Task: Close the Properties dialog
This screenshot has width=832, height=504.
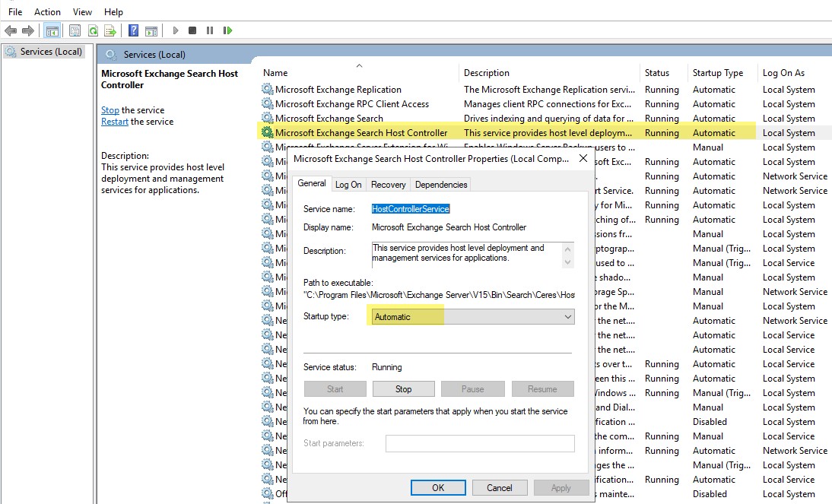Action: tap(583, 158)
